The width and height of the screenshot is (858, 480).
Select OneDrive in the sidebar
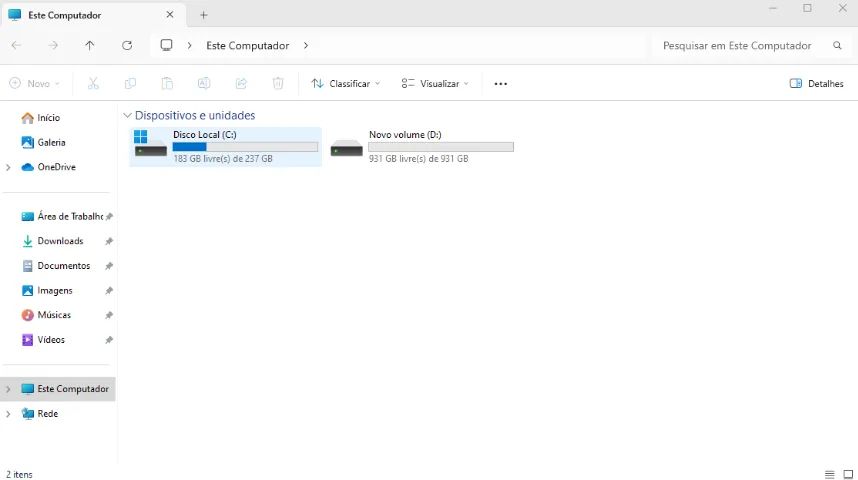click(x=56, y=167)
